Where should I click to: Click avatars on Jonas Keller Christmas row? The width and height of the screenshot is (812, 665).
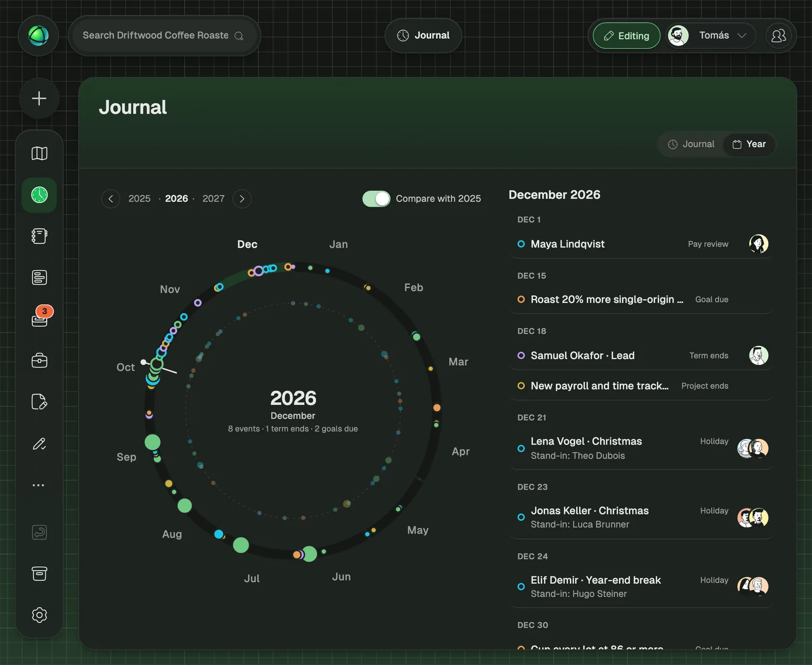[753, 517]
